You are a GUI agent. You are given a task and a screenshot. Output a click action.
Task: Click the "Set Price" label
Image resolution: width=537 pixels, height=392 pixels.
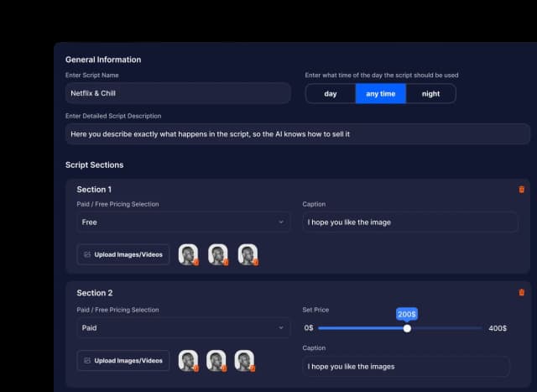tap(315, 310)
